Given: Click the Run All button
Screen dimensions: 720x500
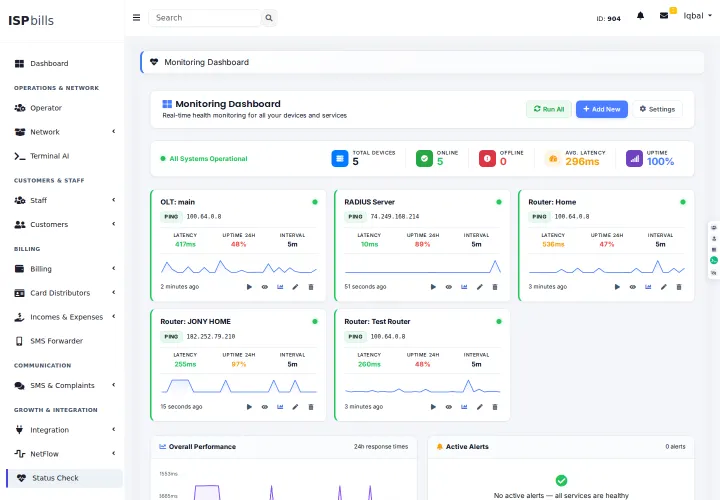Looking at the screenshot, I should 549,109.
